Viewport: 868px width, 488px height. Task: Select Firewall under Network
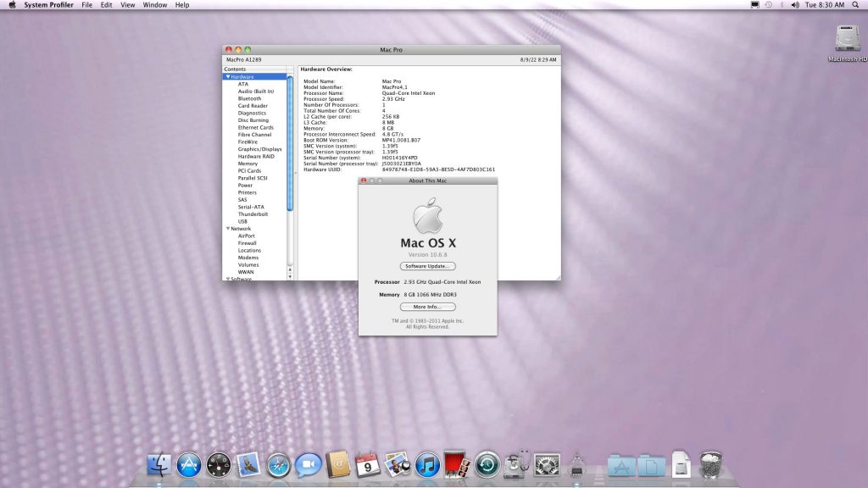pos(247,243)
